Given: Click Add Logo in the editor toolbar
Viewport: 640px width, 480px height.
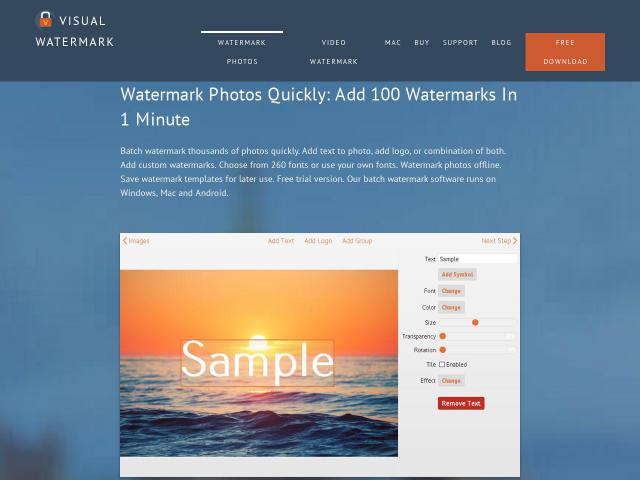Looking at the screenshot, I should 318,241.
